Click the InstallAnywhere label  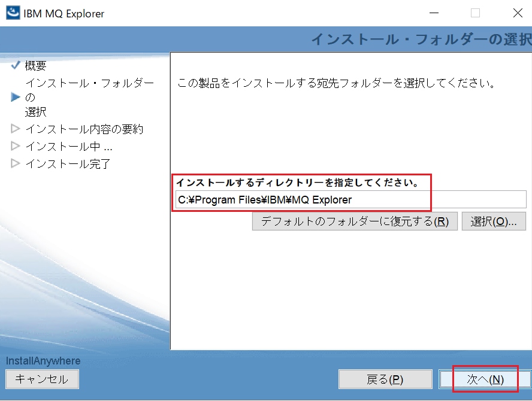tap(43, 361)
